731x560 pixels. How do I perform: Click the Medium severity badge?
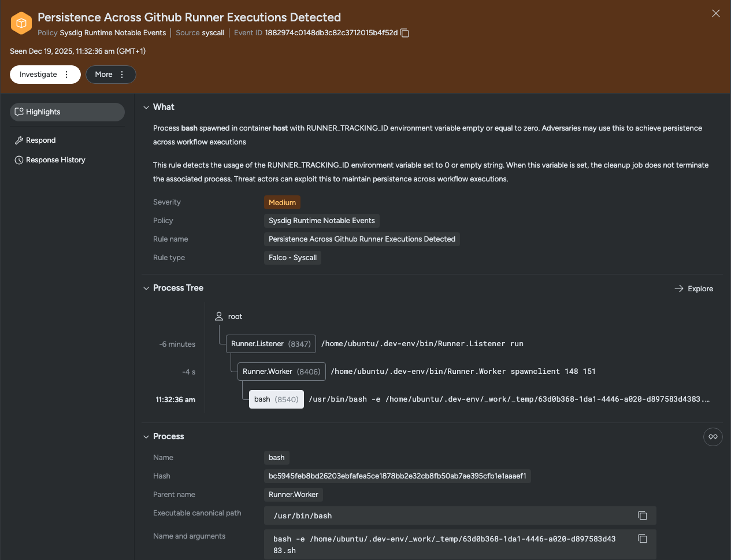tap(282, 202)
